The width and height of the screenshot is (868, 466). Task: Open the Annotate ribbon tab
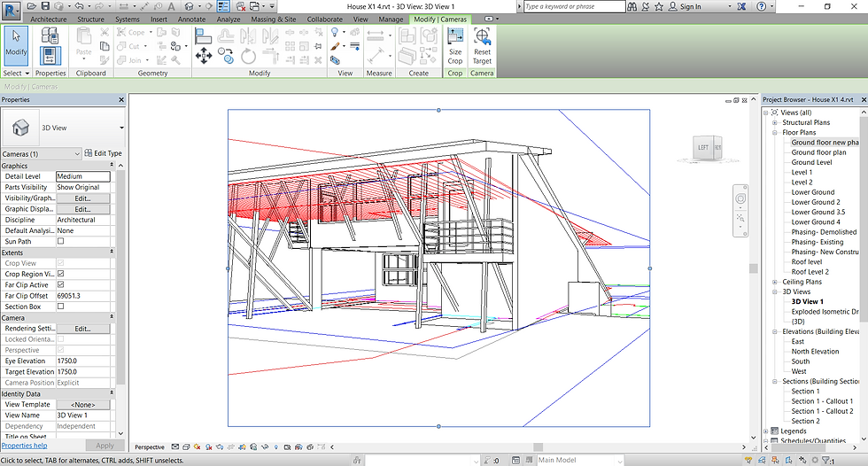point(191,19)
